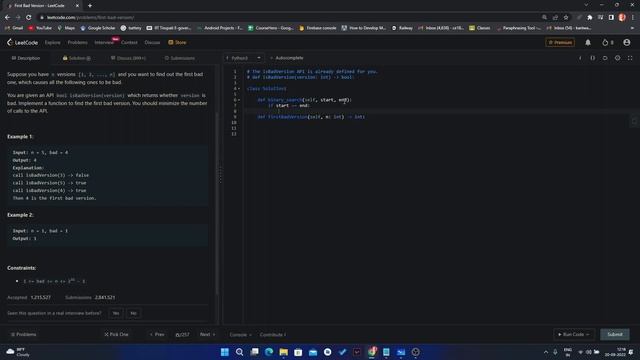
Task: Open the editor settings gear icon
Action: coord(618,58)
